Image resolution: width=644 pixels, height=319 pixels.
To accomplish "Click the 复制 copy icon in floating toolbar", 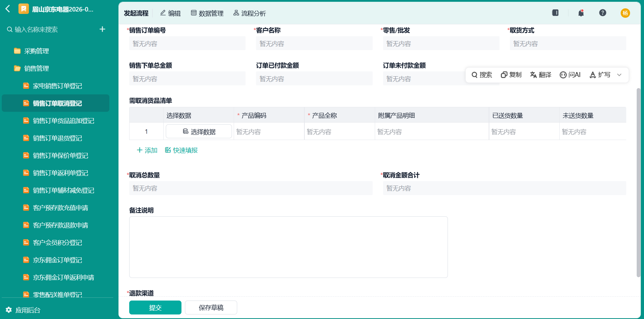I will pyautogui.click(x=504, y=75).
